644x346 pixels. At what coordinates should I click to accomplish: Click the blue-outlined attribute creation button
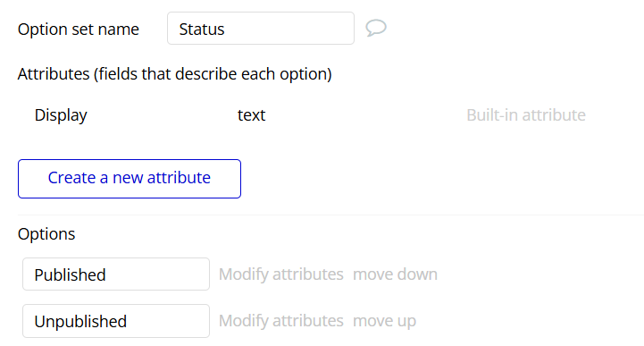[x=130, y=179]
